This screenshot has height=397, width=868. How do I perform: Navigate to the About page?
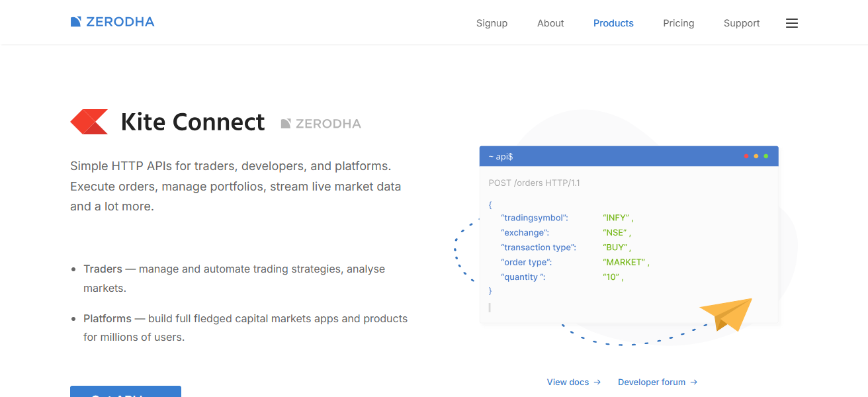click(x=550, y=22)
